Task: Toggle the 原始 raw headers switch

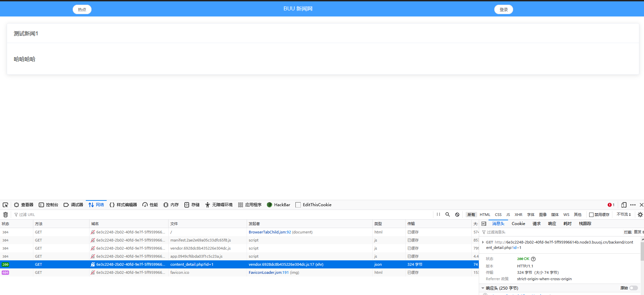Action: (634, 288)
